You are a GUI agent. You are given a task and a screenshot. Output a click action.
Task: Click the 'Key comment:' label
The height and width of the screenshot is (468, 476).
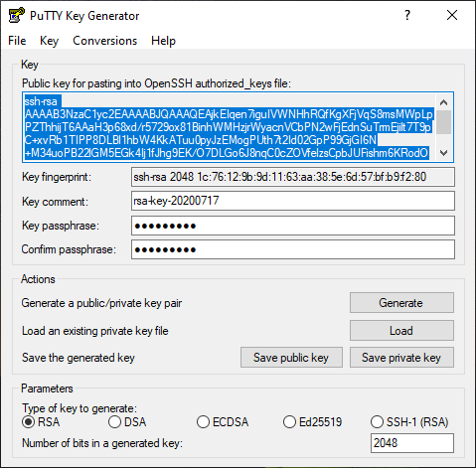pos(55,202)
